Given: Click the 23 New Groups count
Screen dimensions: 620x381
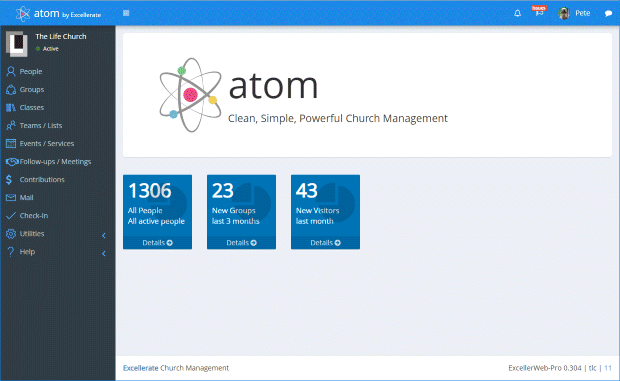Looking at the screenshot, I should pyautogui.click(x=223, y=190).
